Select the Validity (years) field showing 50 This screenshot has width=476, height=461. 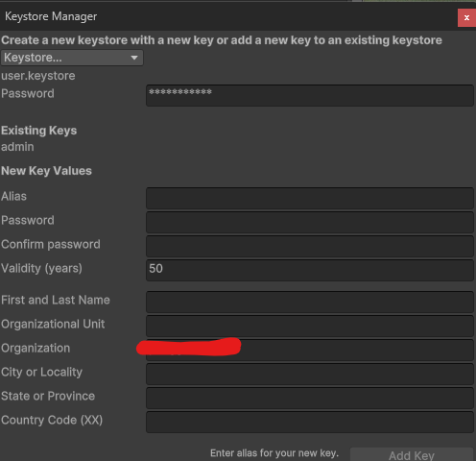310,270
